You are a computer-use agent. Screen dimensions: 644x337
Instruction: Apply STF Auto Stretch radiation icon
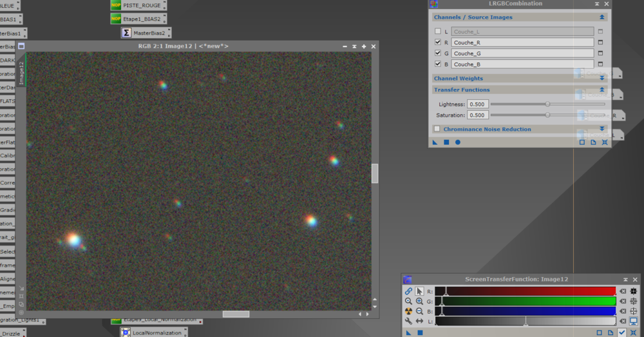[408, 311]
